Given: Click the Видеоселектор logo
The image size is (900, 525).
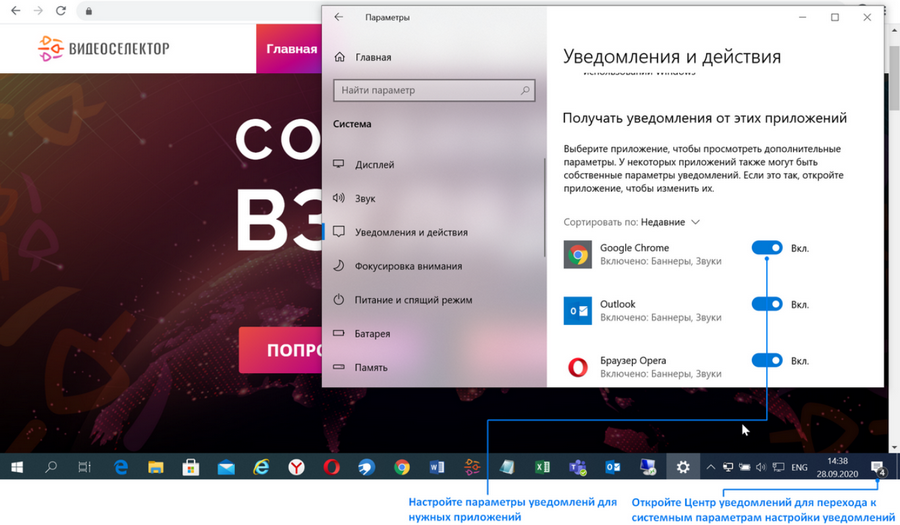Looking at the screenshot, I should click(103, 48).
